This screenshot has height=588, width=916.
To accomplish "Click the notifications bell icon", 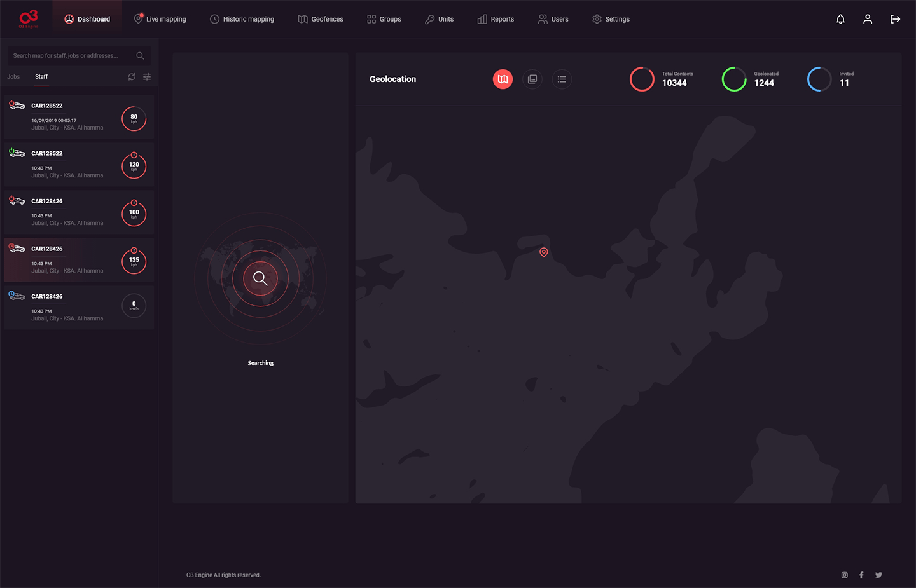I will point(840,19).
